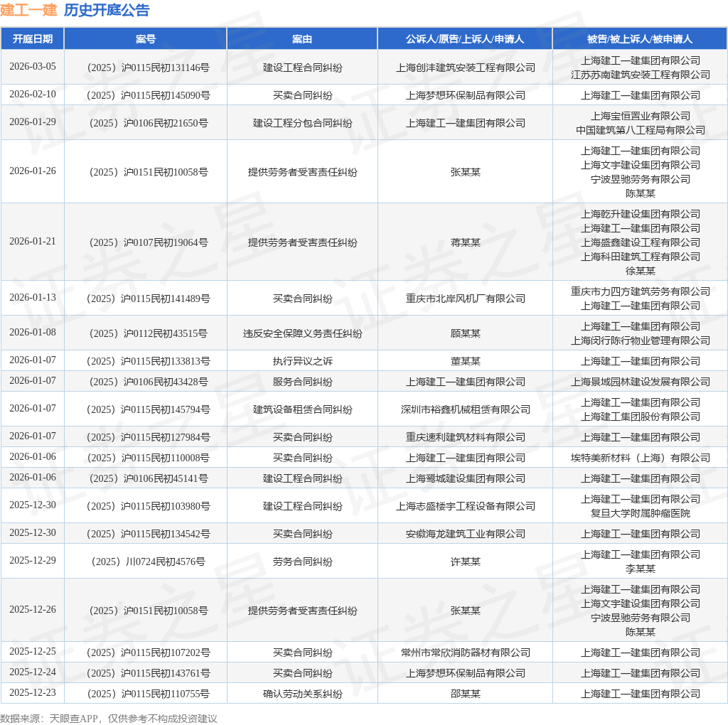Click plaintiff 上海创沣建筑安装工程有限公司
Screen dimensions: 728x725
click(465, 68)
